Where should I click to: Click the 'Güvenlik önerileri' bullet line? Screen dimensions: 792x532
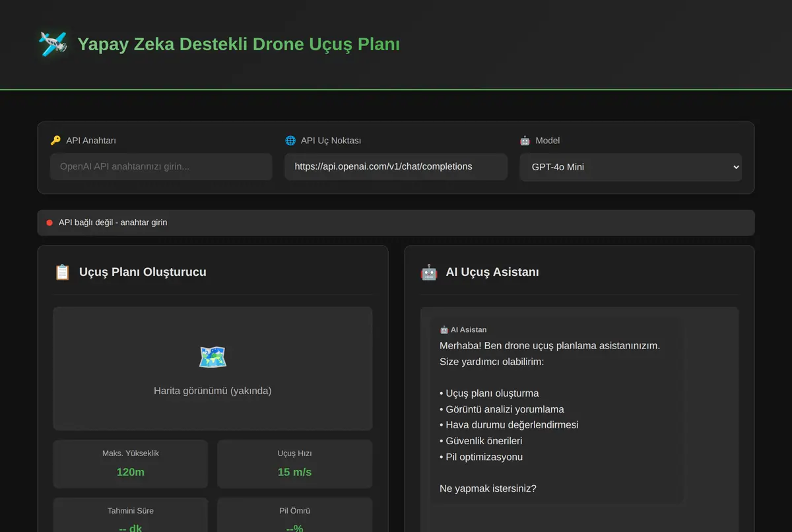coord(480,441)
